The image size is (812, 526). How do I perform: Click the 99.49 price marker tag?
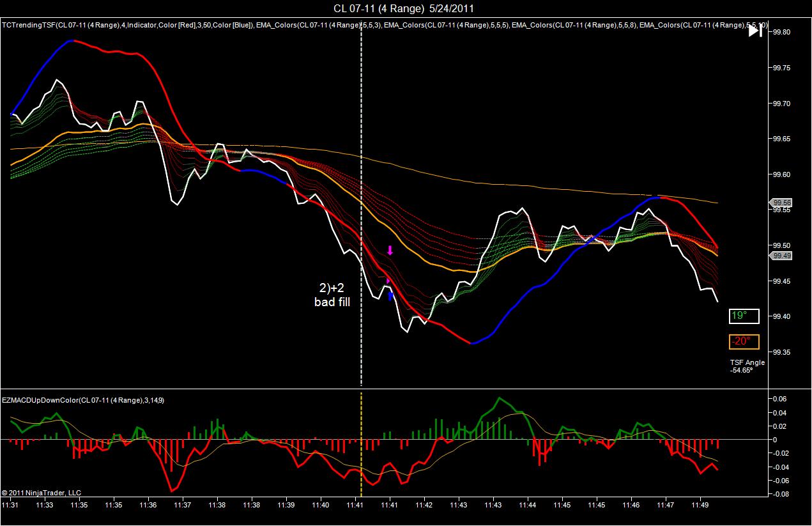(x=781, y=256)
